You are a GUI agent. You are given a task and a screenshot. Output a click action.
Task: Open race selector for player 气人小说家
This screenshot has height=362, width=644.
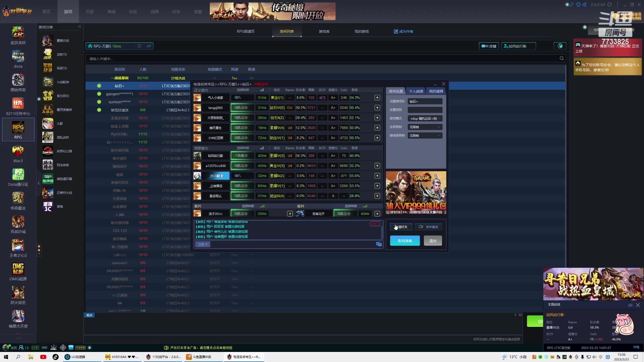(242, 98)
